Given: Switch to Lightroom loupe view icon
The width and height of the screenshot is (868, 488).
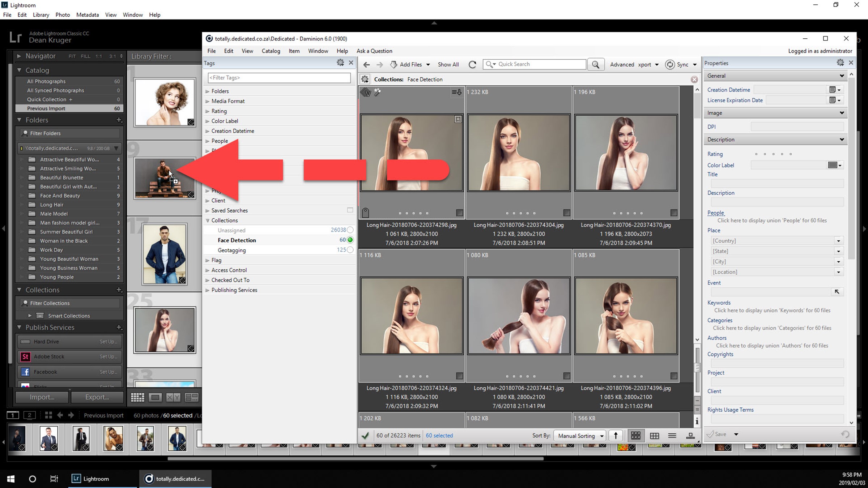Looking at the screenshot, I should (155, 397).
